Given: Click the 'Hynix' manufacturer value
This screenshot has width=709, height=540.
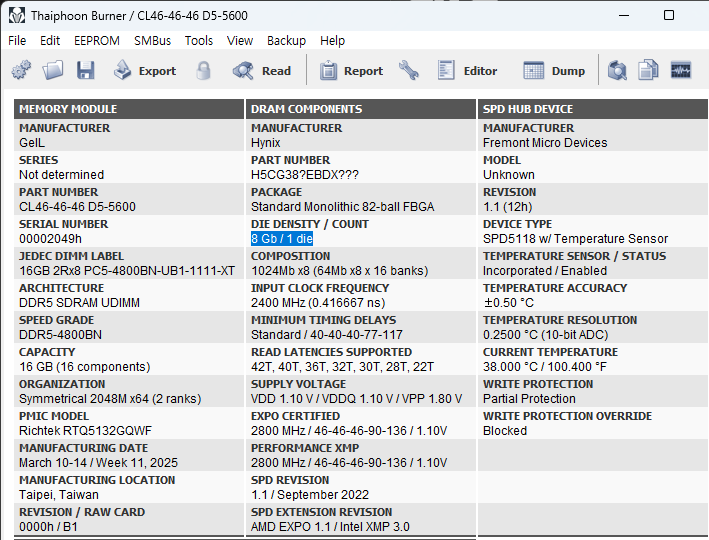Looking at the screenshot, I should pos(265,143).
